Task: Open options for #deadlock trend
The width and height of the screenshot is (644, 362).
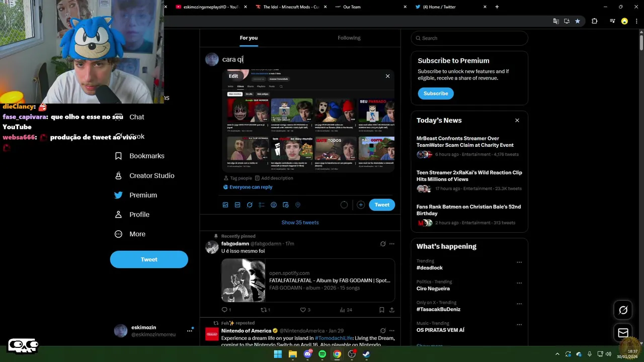Action: (519, 262)
